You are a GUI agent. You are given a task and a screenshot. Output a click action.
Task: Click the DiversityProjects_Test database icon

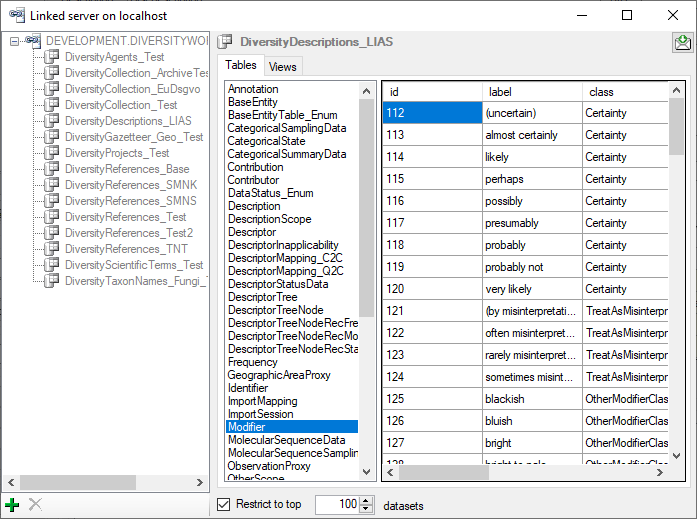tap(52, 152)
